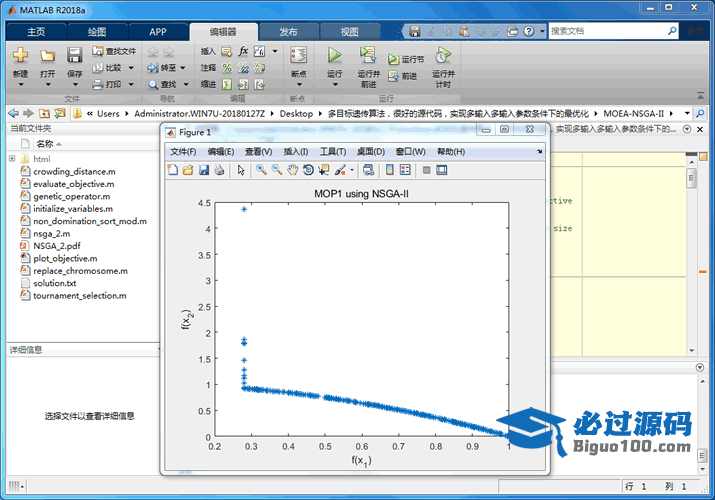Click the MOEA-NSGA-II path segment

[x=633, y=113]
